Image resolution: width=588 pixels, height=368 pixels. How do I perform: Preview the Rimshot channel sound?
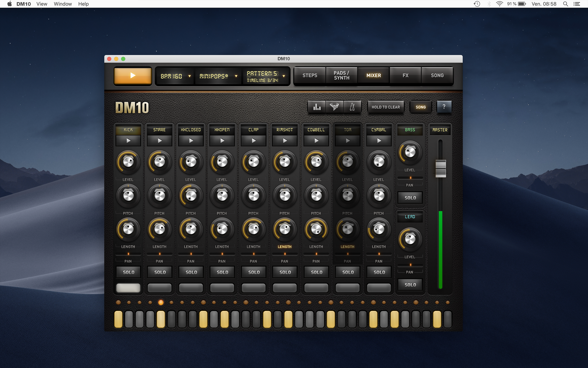point(285,141)
